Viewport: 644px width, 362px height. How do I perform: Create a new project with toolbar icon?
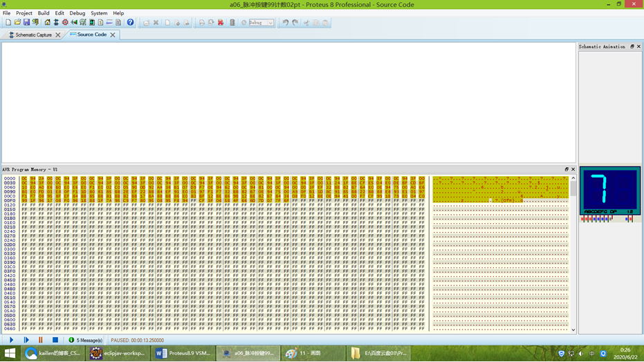tap(8, 23)
